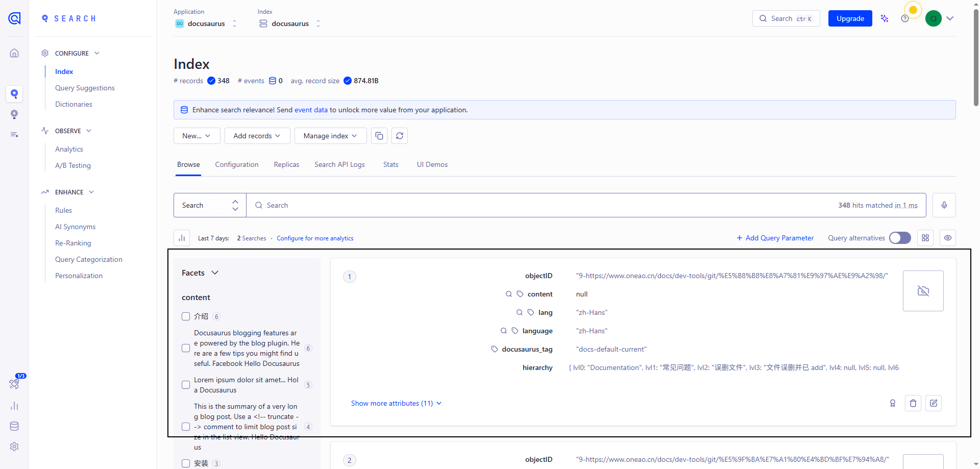Check the 介绍 content facet checkbox
This screenshot has width=980, height=469.
coord(186,316)
